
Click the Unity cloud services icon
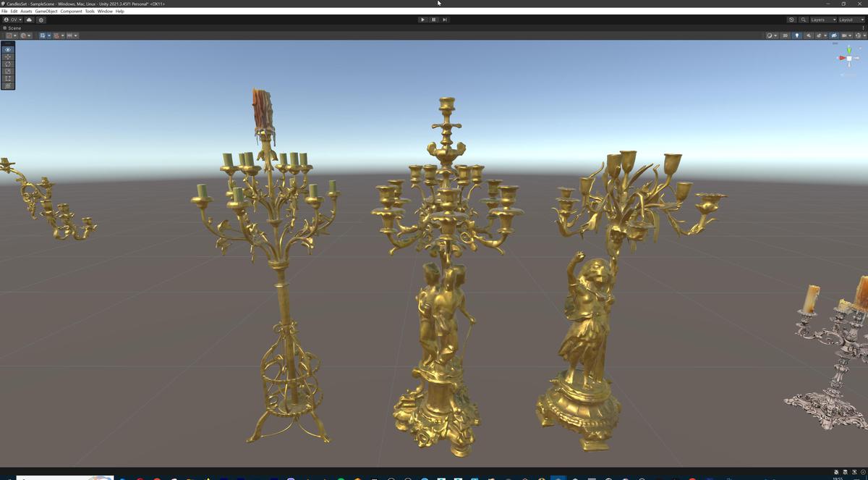tap(29, 20)
